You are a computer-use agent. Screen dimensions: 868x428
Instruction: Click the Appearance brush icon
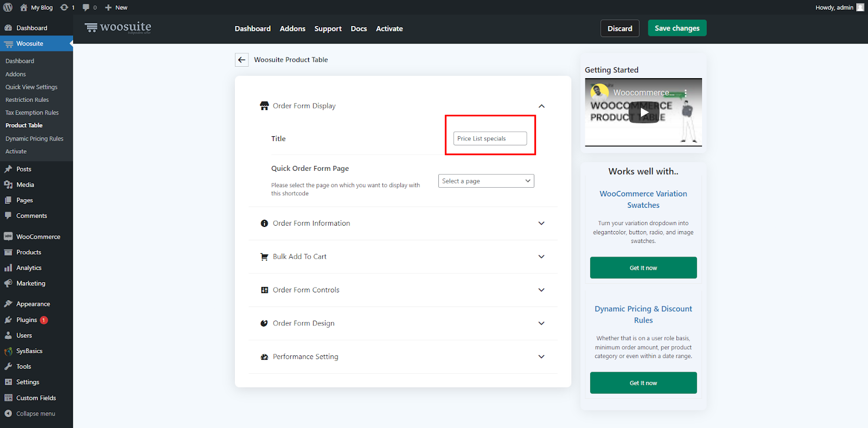tap(8, 304)
